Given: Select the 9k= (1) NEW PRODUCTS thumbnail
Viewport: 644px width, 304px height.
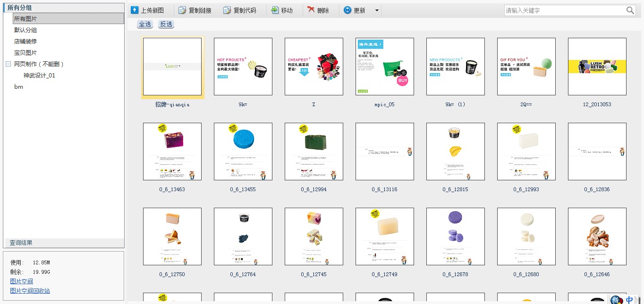Looking at the screenshot, I should pos(456,67).
